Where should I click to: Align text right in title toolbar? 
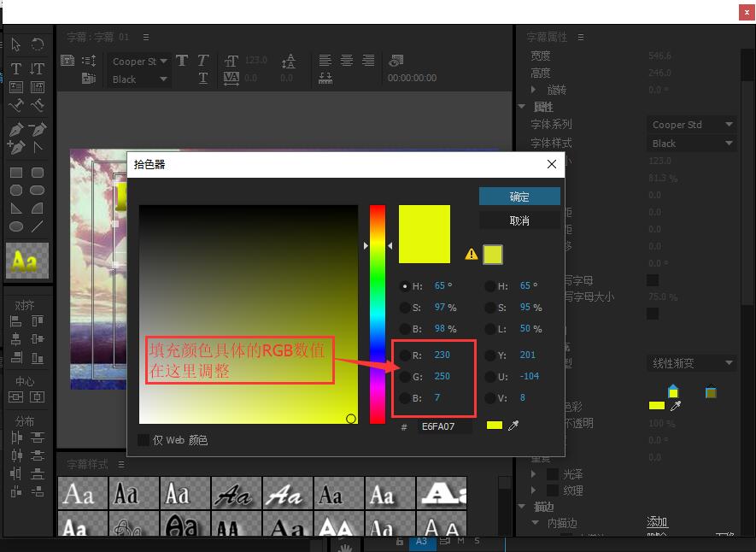[x=368, y=61]
